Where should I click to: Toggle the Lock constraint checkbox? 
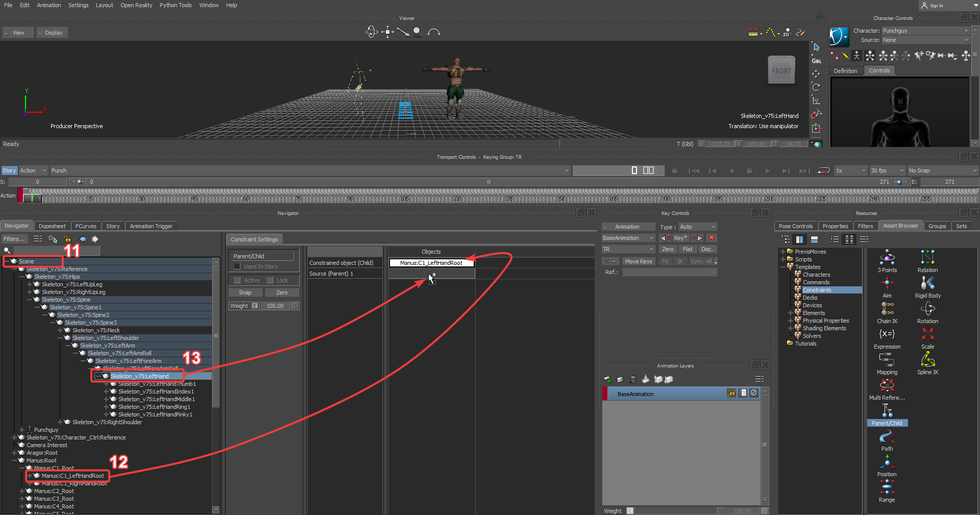click(270, 280)
